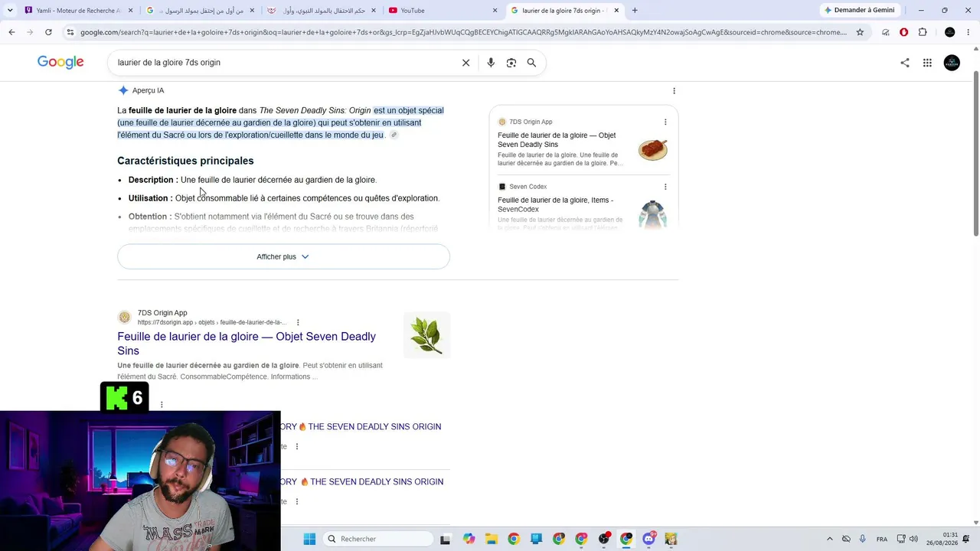The height and width of the screenshot is (551, 980).
Task: View site information icon in the address bar
Action: click(70, 32)
